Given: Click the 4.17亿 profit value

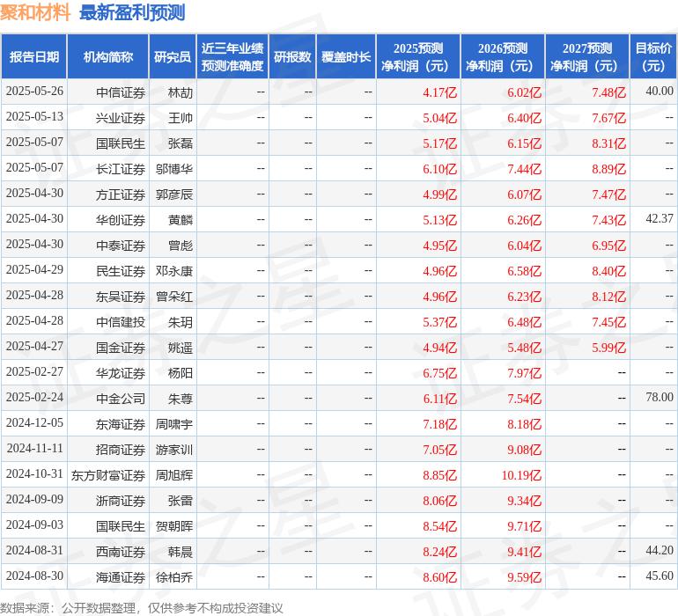Looking at the screenshot, I should pos(439,92).
